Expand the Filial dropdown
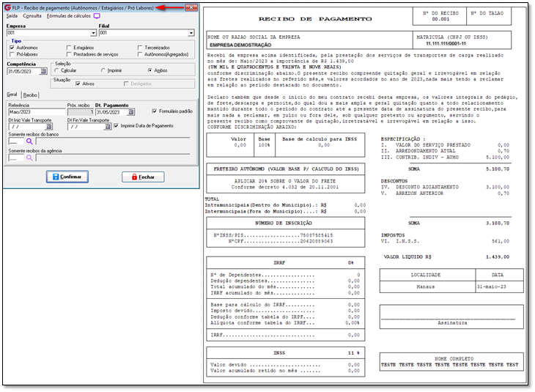The width and height of the screenshot is (535, 392). pos(191,33)
